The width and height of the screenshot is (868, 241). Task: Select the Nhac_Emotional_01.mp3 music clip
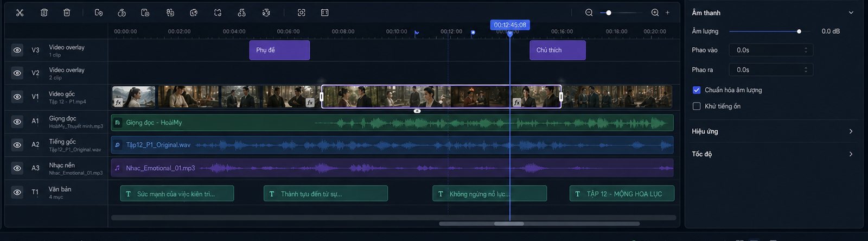392,168
